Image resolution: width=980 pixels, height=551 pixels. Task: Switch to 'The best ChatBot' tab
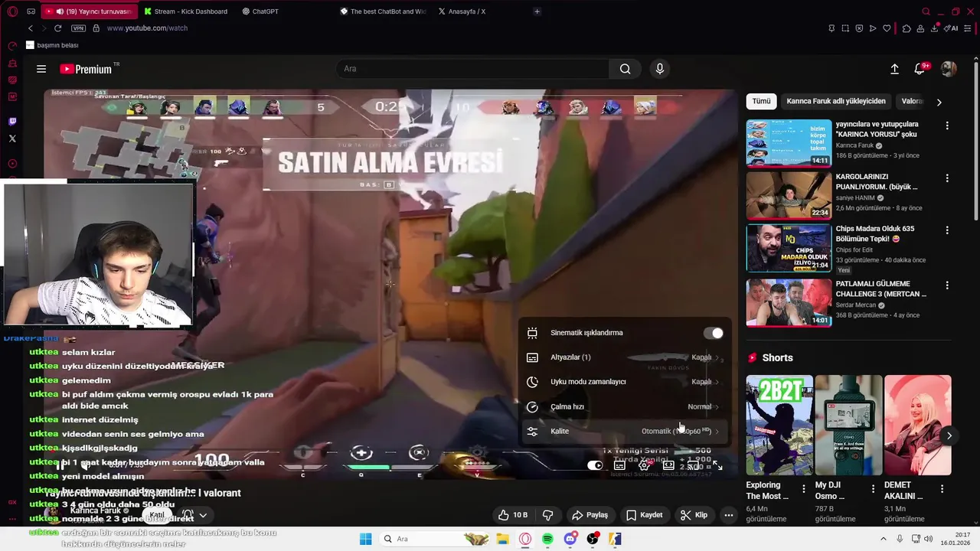click(x=383, y=11)
